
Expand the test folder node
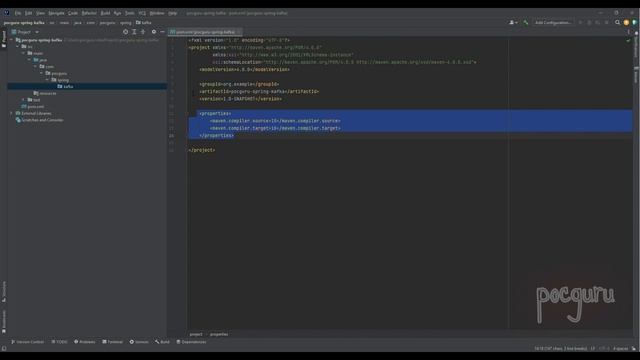23,100
